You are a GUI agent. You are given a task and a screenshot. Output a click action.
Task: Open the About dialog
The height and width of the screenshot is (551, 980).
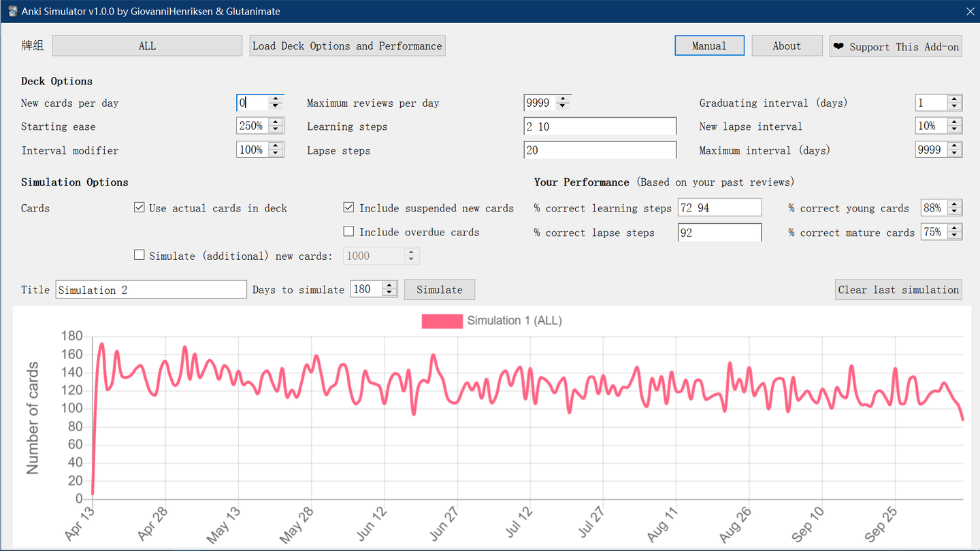coord(787,46)
